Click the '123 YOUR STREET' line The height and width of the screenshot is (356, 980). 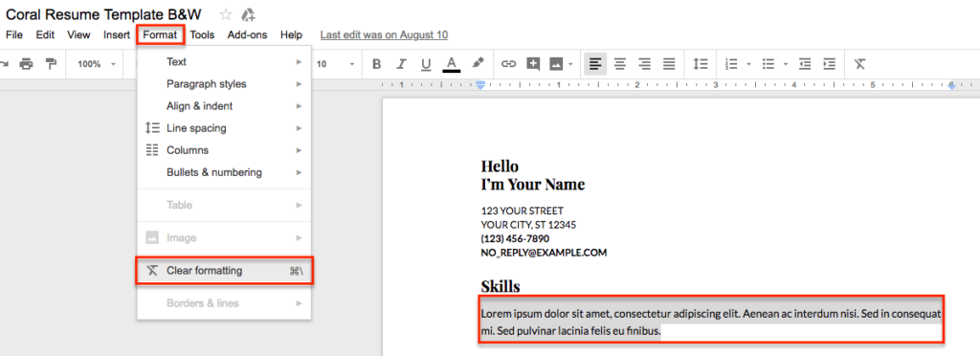pos(522,211)
